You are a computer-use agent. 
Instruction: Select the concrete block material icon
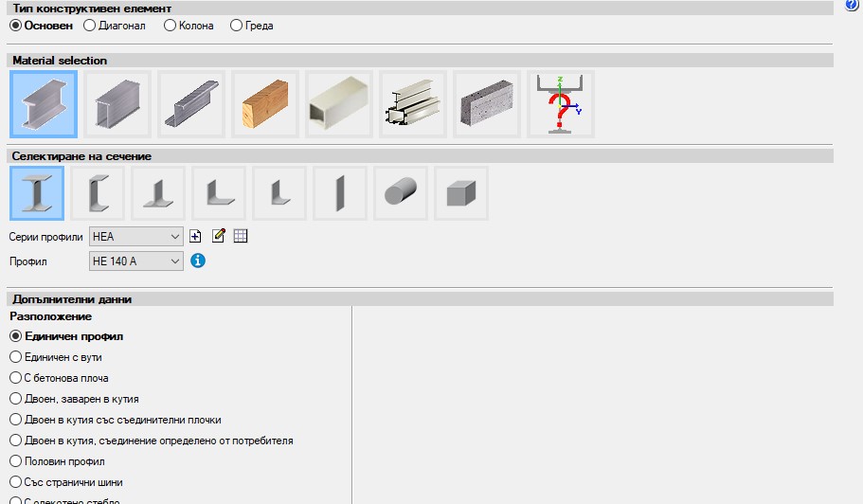coord(486,104)
